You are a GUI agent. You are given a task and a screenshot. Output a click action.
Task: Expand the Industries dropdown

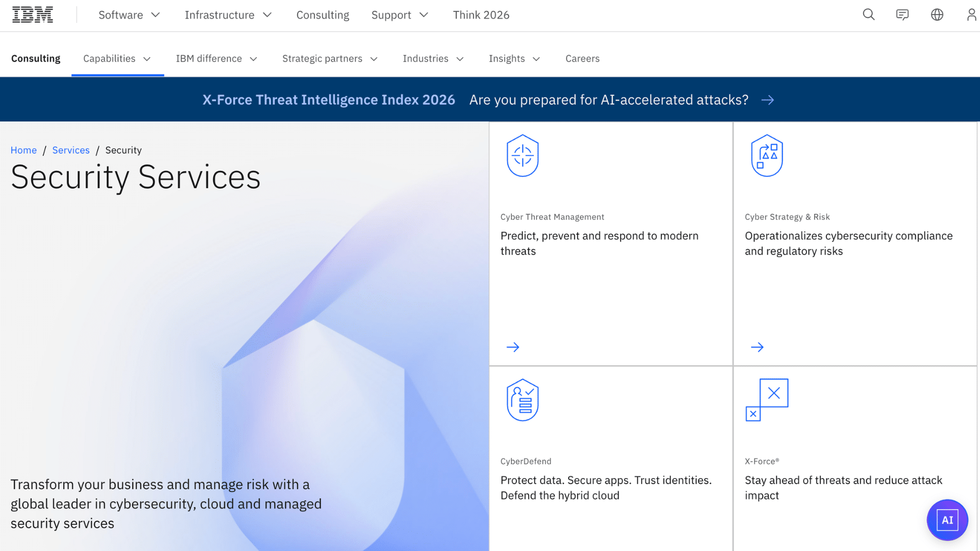coord(433,59)
